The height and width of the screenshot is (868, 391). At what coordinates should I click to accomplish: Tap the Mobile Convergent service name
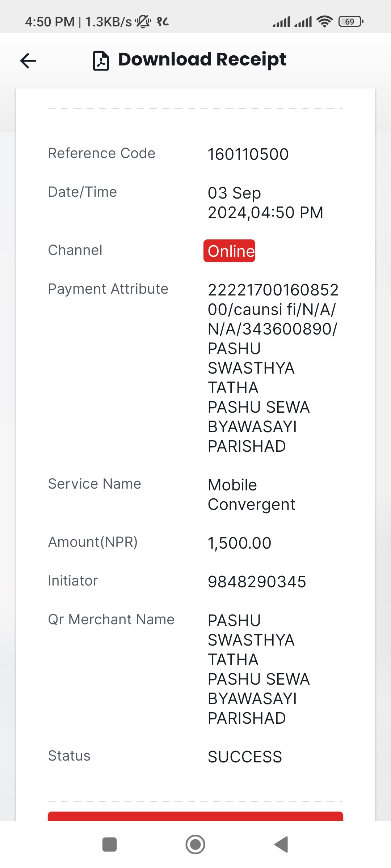pyautogui.click(x=251, y=495)
